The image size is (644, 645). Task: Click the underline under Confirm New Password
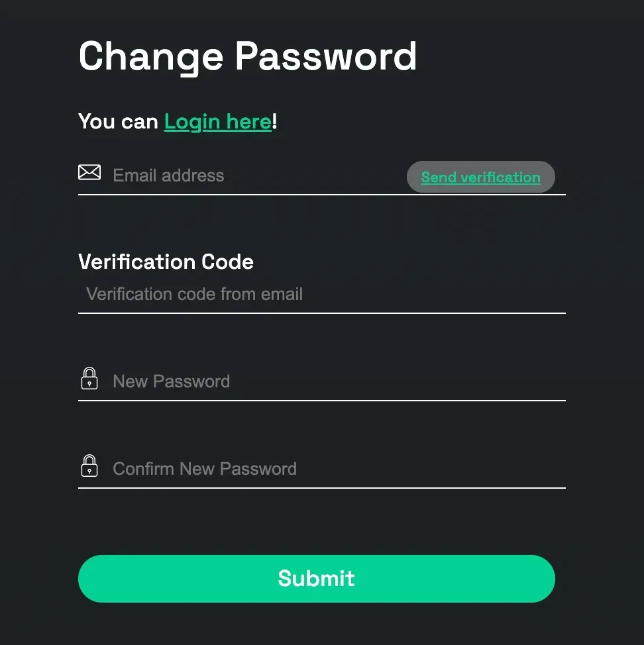coord(321,488)
